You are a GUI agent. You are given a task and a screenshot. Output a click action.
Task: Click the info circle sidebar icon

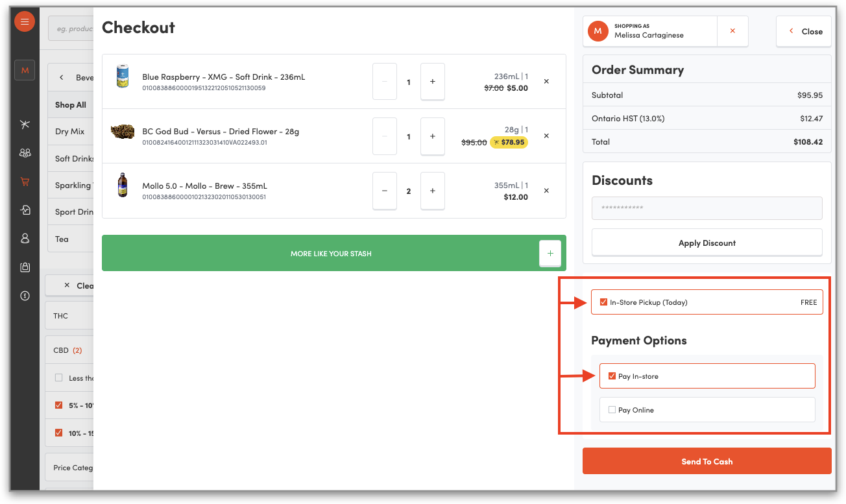25,296
